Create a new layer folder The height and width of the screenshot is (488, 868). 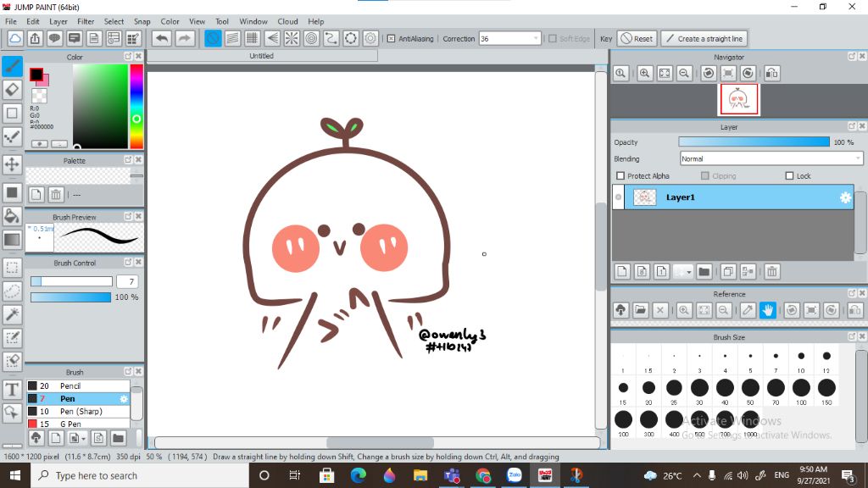pos(704,272)
